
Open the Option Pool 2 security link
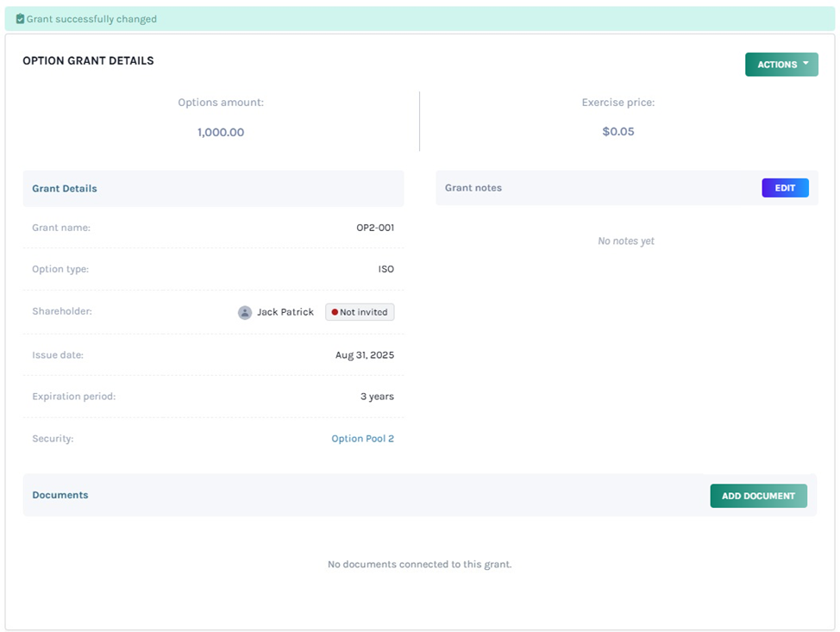point(363,438)
